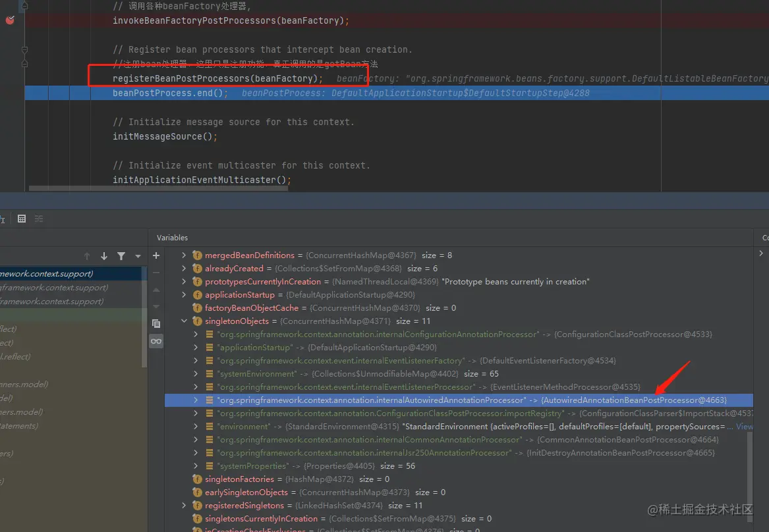
Task: Expand the ConfigurationClassPostProcessor.importRegistry entry
Action: 196,413
